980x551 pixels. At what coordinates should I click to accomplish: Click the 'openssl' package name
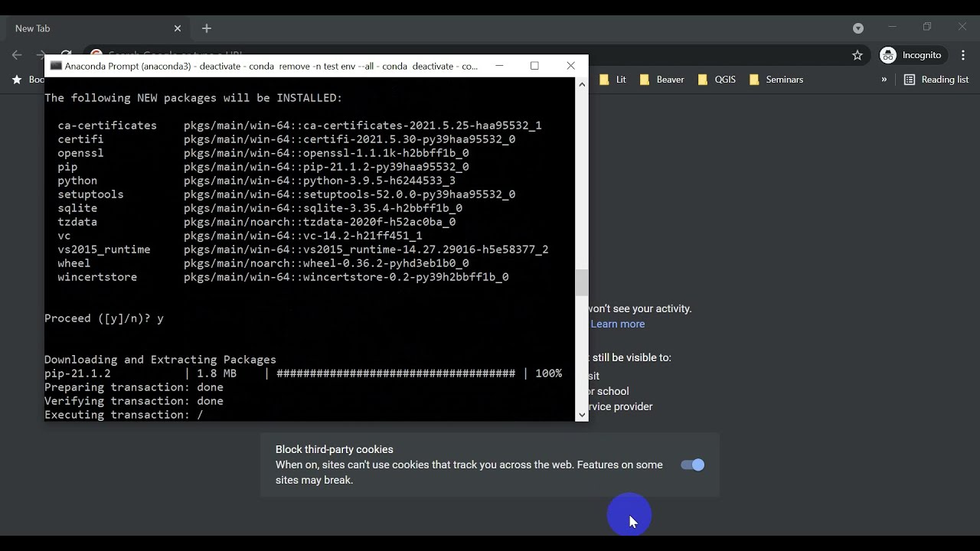click(80, 153)
